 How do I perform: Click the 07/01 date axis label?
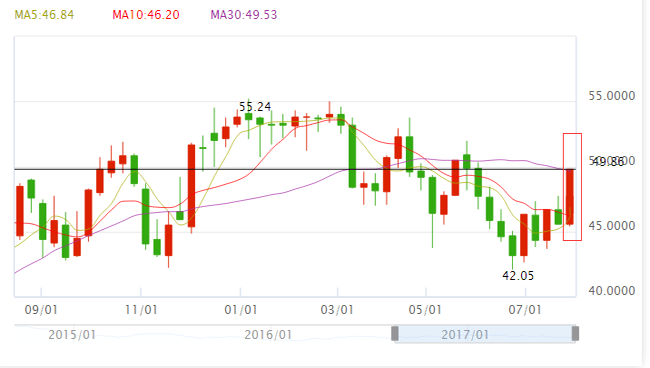tap(525, 310)
